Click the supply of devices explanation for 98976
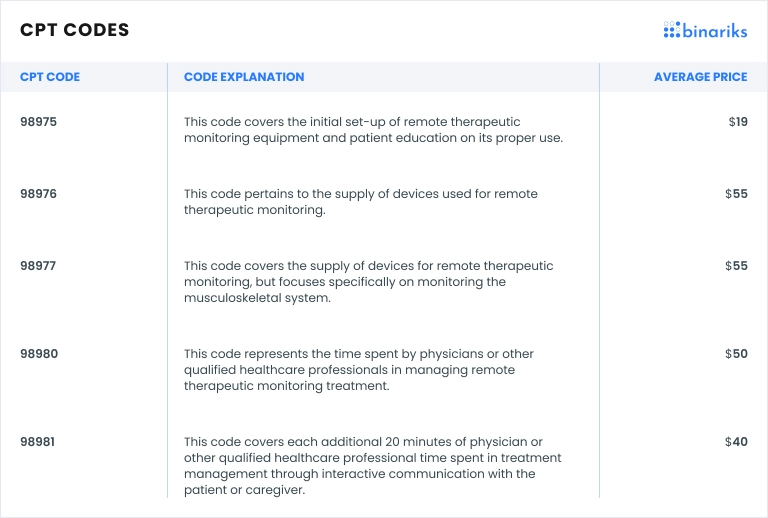This screenshot has height=518, width=768. 366,202
